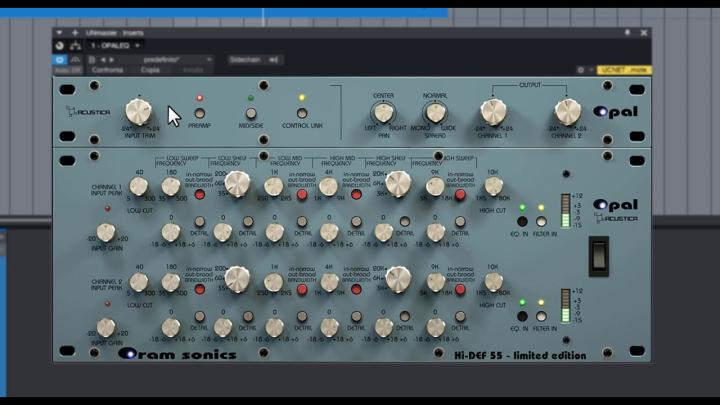Screen dimensions: 720x405
Task: Toggle Channel 2 High Mid Detail button
Action: click(356, 316)
